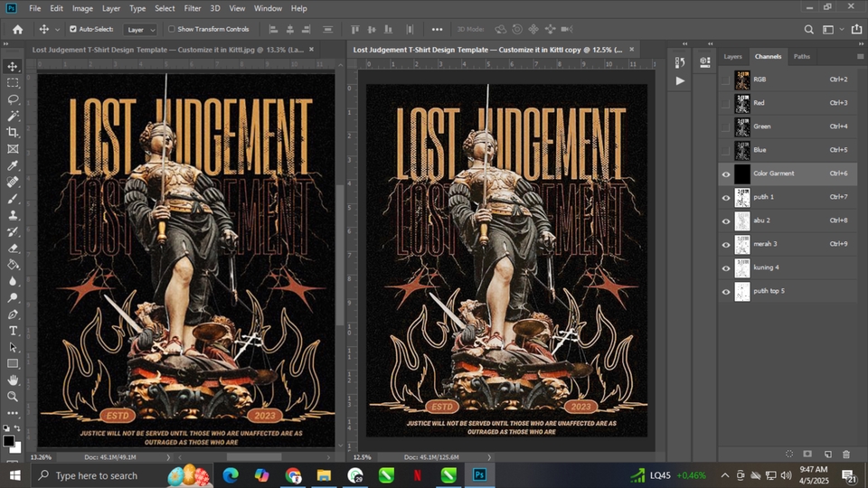Select the Zoom tool in toolbar
The height and width of the screenshot is (488, 868).
pyautogui.click(x=13, y=396)
